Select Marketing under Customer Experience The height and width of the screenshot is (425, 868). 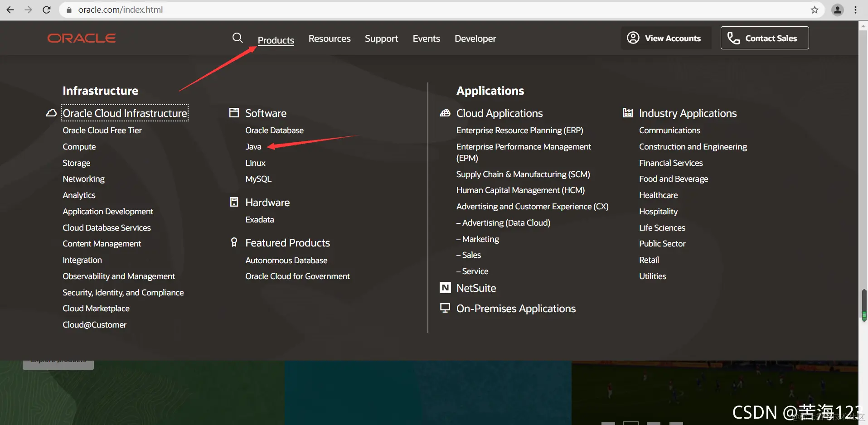(x=478, y=239)
